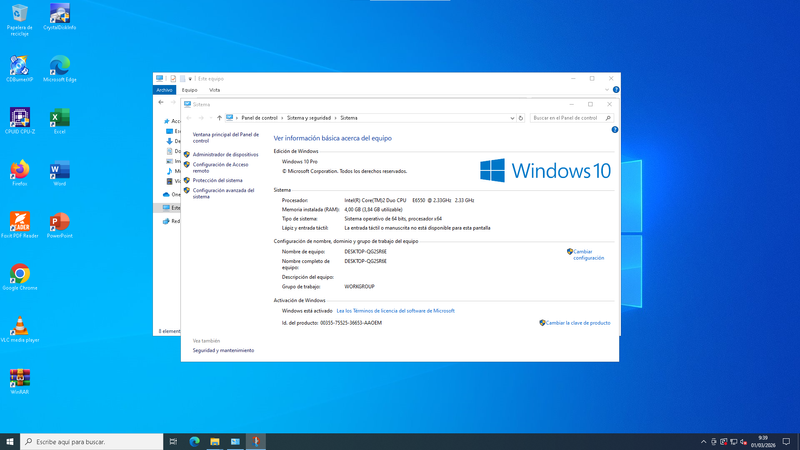This screenshot has height=450, width=800.
Task: Open Administrador de dispositivos
Action: [226, 155]
